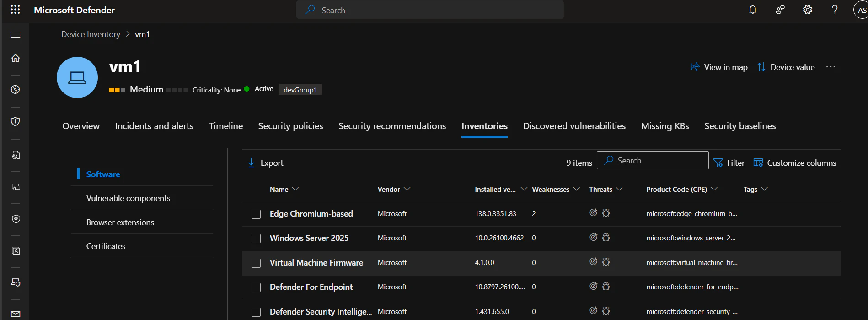Viewport: 868px width, 320px height.
Task: Click the bug icon for Virtual Machine Firmware
Action: coord(606,261)
